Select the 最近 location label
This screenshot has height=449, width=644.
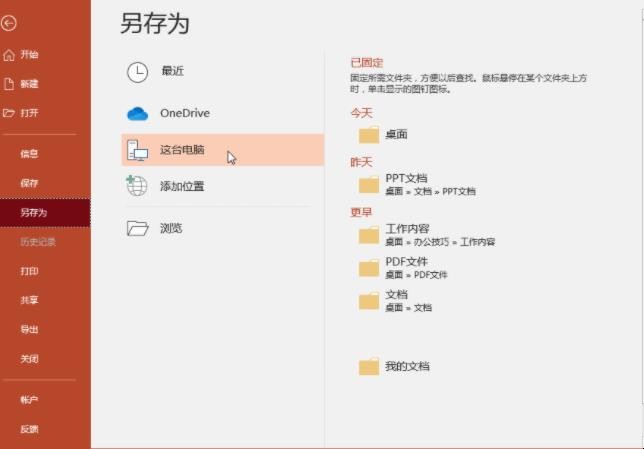pos(172,71)
